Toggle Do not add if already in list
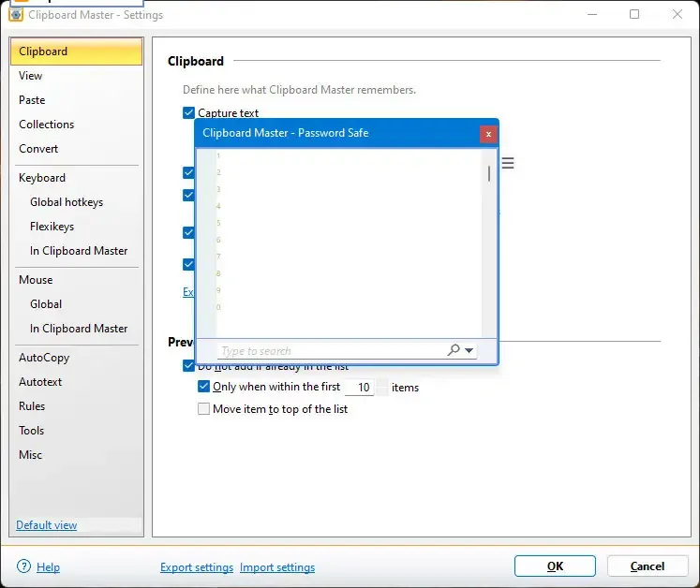The width and height of the screenshot is (700, 588). 189,366
